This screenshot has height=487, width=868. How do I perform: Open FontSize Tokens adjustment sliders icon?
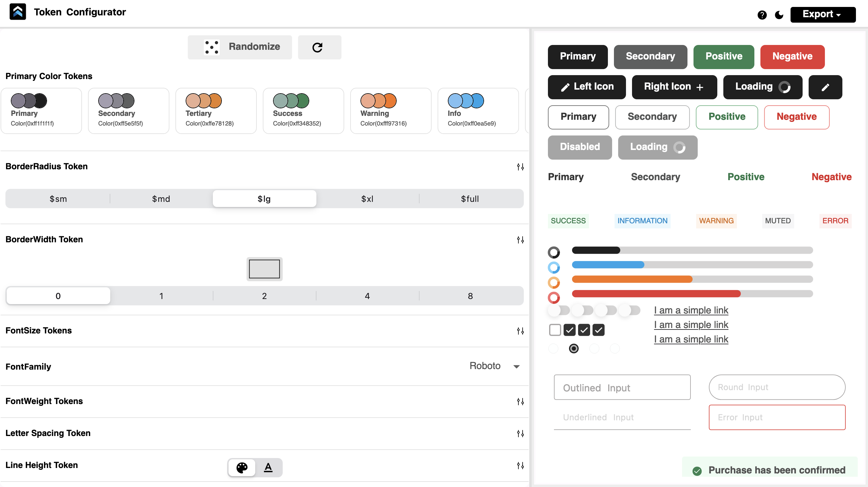520,331
